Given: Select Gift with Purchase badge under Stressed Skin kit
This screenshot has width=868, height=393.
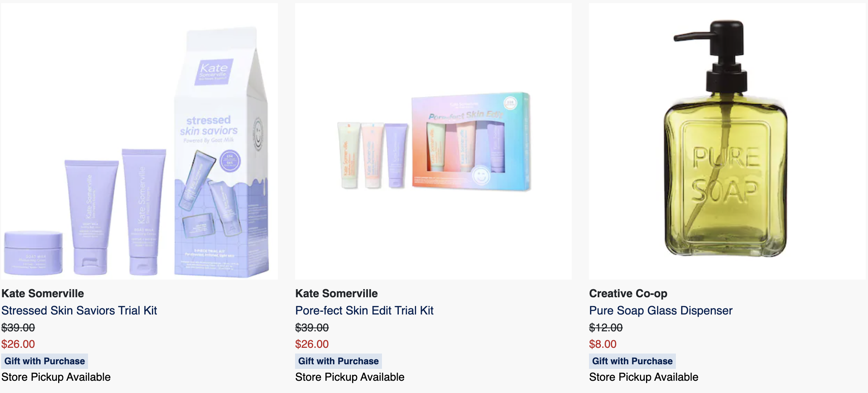Looking at the screenshot, I should [44, 361].
